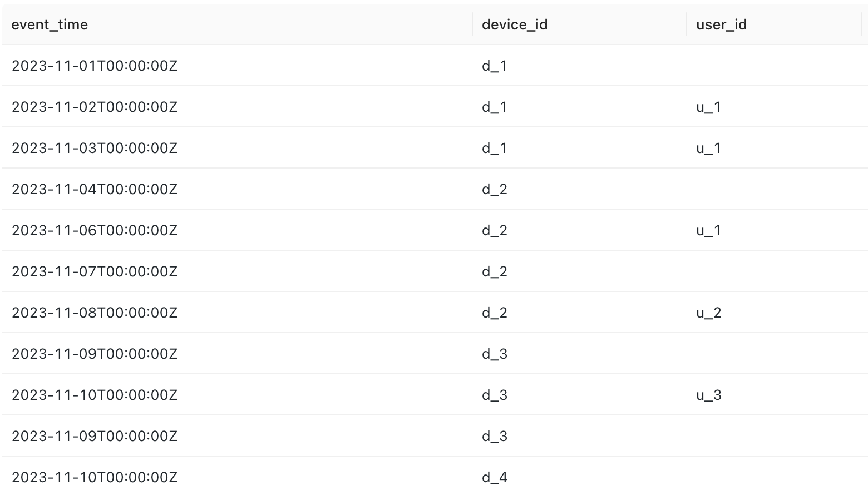Screen dimensions: 868x495
Task: Click u_1 in the 2023-11-02 row
Action: tap(708, 107)
